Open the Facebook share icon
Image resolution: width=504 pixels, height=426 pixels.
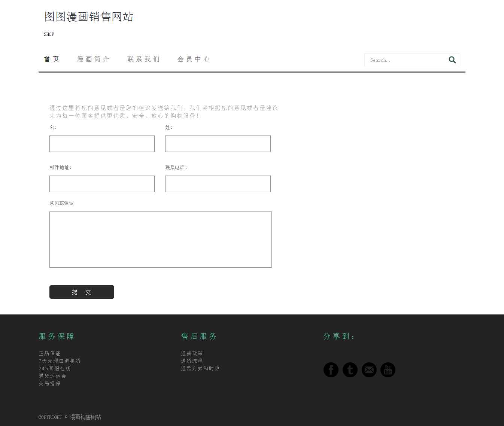pos(331,370)
